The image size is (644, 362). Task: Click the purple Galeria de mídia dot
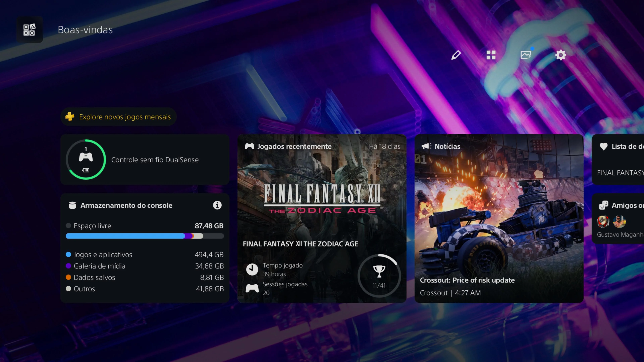point(68,266)
